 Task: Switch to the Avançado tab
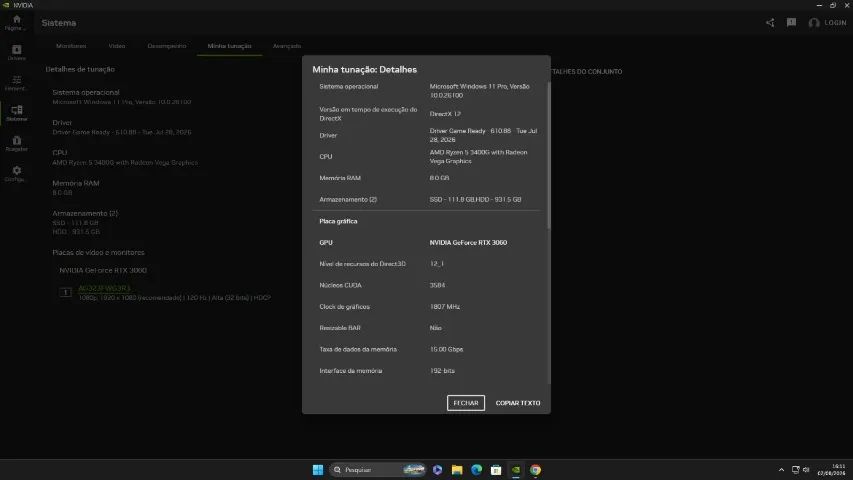[287, 46]
